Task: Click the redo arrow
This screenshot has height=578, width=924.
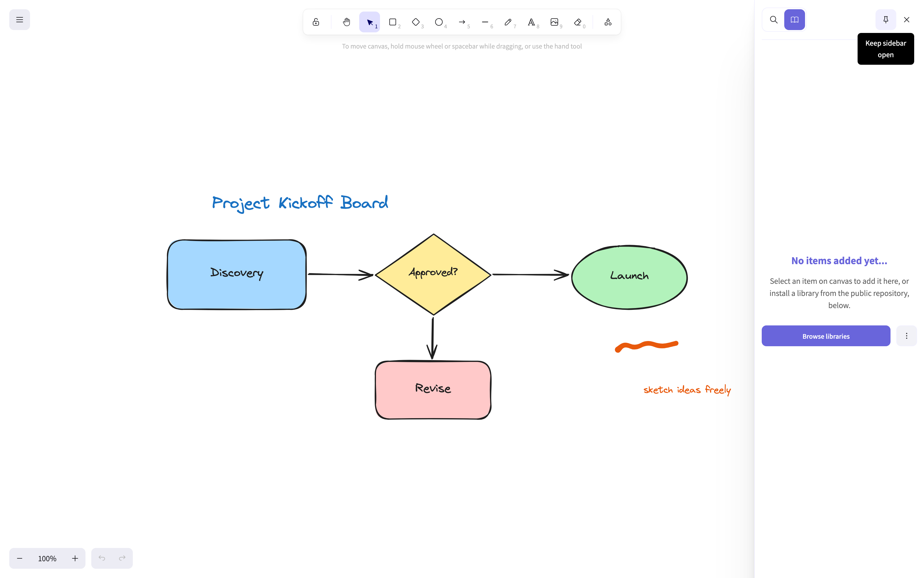Action: (122, 558)
